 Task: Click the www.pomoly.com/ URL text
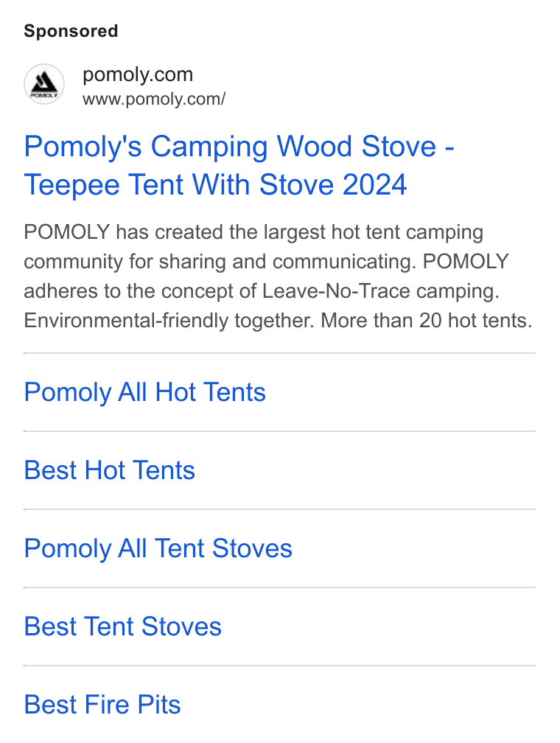coord(154,99)
